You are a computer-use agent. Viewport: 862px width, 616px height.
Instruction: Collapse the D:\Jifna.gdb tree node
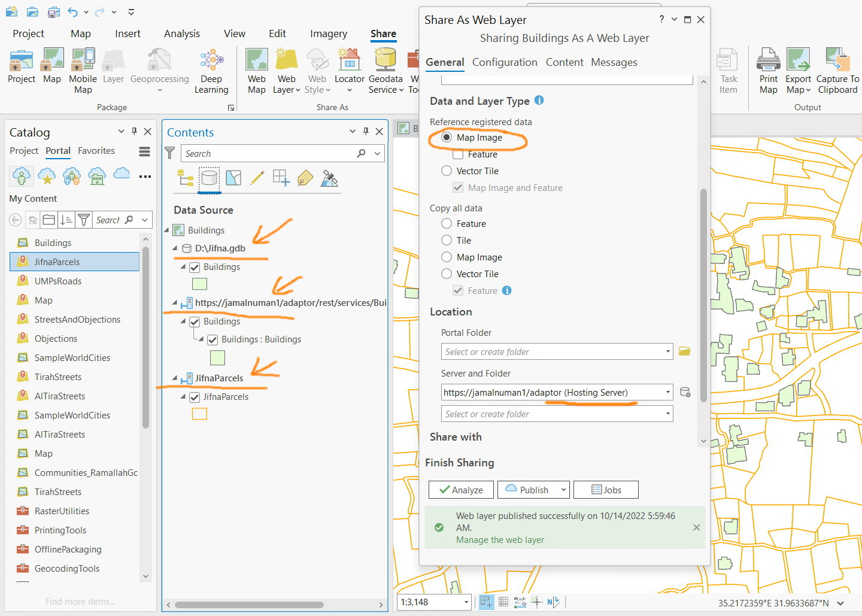[174, 248]
